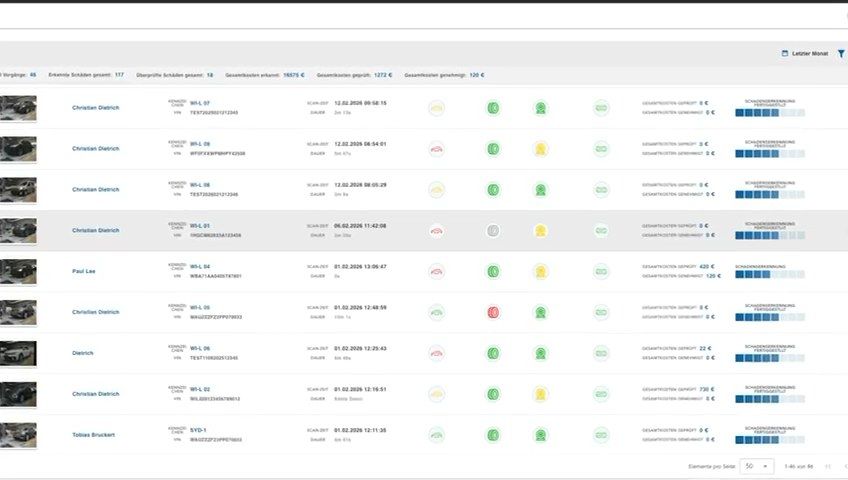Viewport: 848px width, 480px height.
Task: Click red car body icon in WI-L 09 row
Action: pos(436,149)
